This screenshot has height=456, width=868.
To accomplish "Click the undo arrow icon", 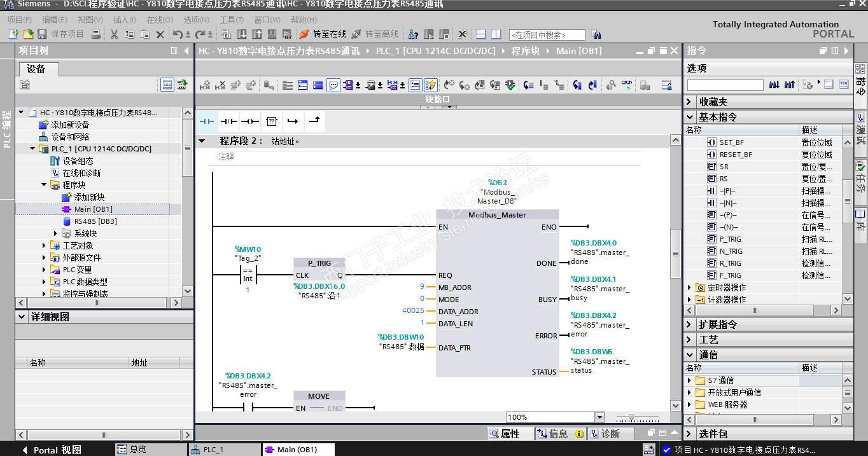I will coord(178,34).
